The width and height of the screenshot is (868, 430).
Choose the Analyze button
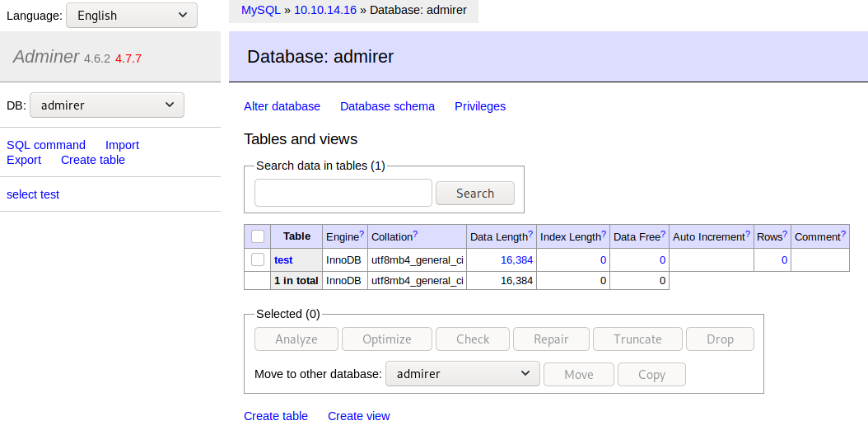pos(296,339)
